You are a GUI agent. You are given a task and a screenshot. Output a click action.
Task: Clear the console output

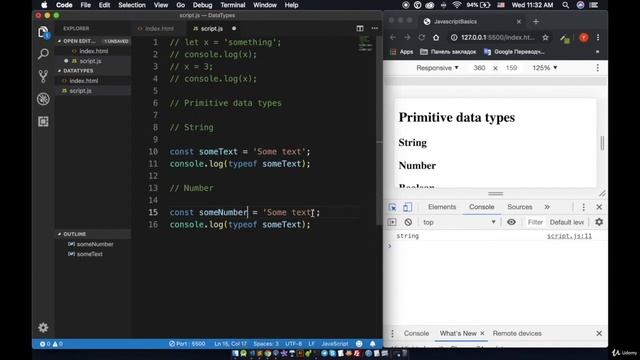[408, 222]
